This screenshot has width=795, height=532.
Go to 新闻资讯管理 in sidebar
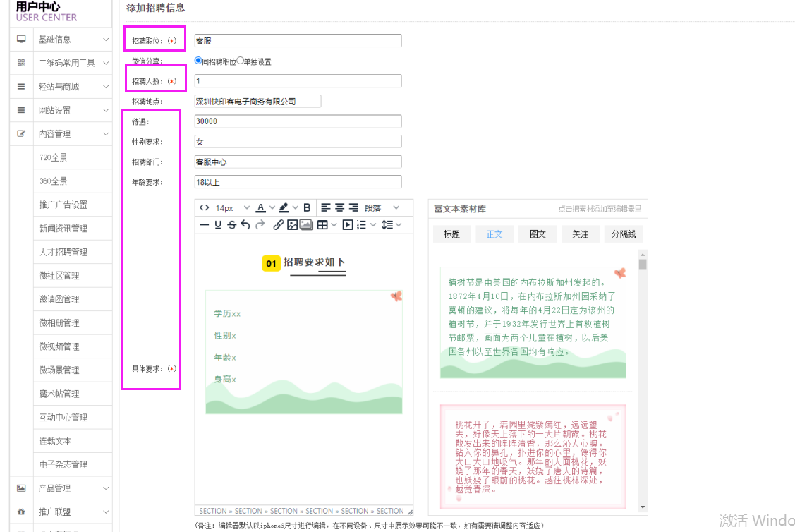pos(63,229)
